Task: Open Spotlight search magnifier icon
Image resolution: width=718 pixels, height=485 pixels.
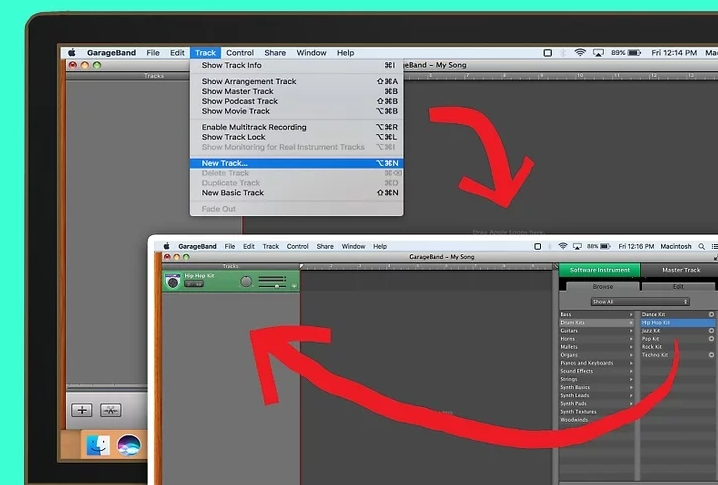Action: click(x=701, y=246)
